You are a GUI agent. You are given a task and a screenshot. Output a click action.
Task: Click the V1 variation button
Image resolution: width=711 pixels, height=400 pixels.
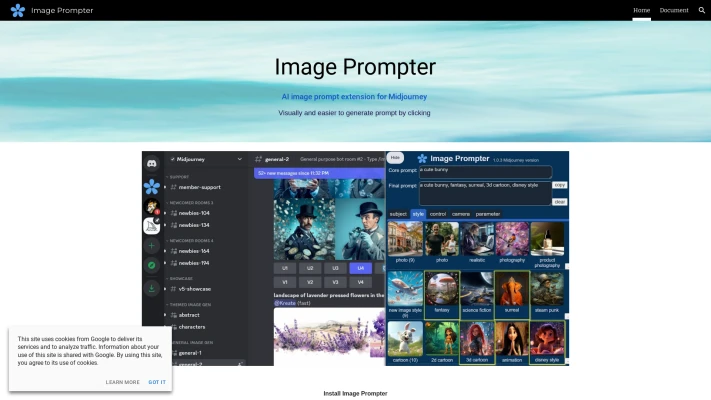(285, 282)
